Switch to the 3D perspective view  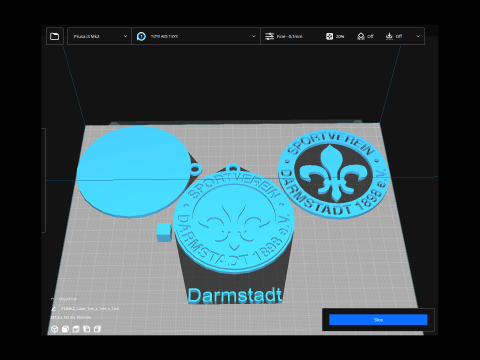point(55,329)
